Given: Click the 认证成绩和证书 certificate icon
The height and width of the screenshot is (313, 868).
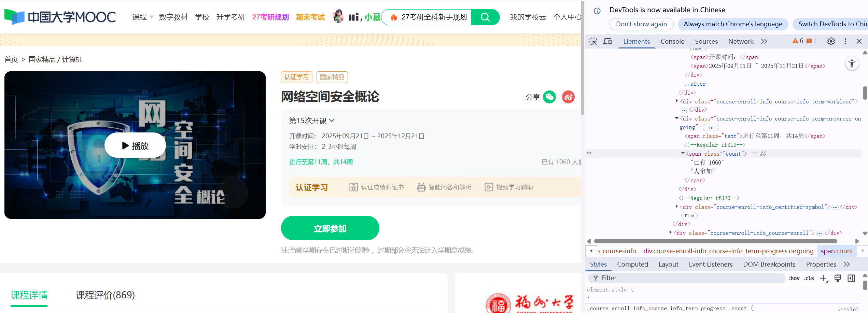Looking at the screenshot, I should click(x=354, y=187).
